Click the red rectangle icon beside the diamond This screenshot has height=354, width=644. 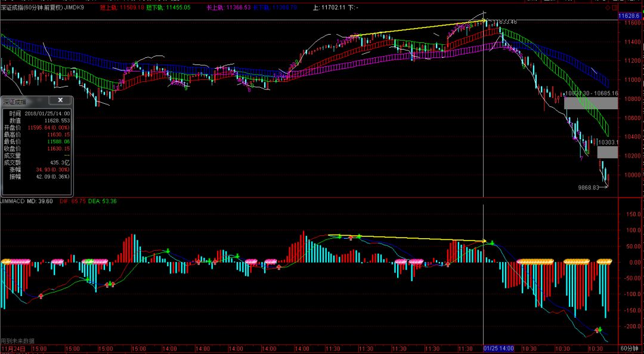point(615,7)
